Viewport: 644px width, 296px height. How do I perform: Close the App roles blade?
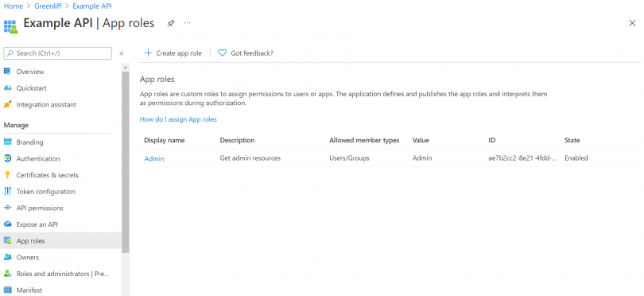[633, 23]
